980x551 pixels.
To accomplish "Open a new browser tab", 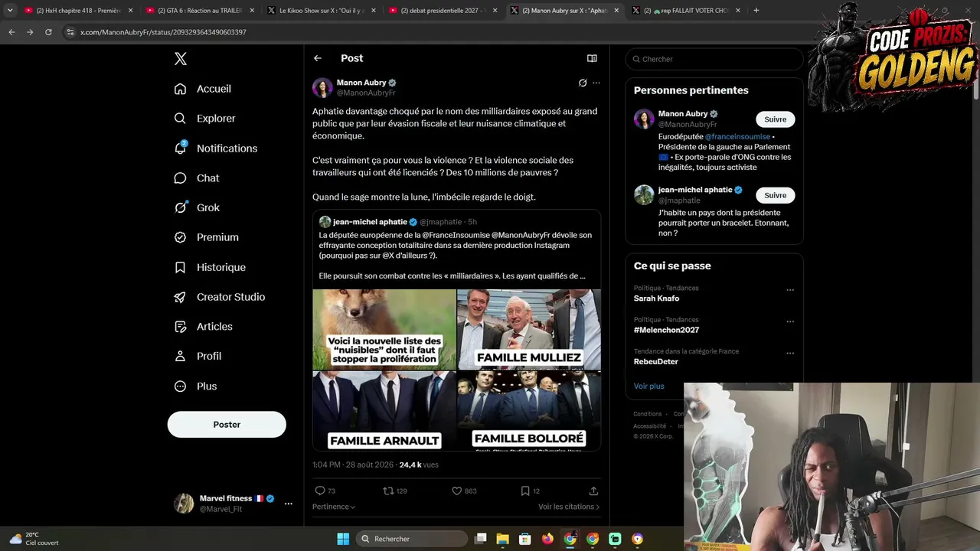I will (x=756, y=11).
